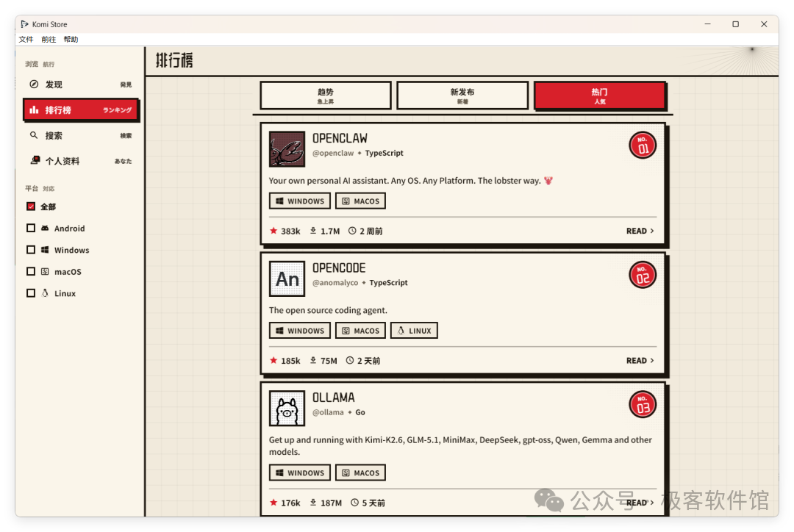Click the lobster emoji in OpenClaw description
The image size is (794, 532).
pyautogui.click(x=548, y=181)
